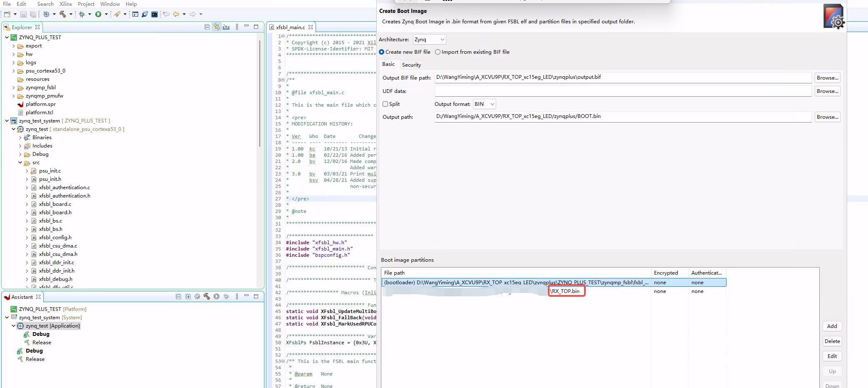Viewport: 868px width, 388px height.
Task: Click the Assistant Build hammer icon
Action: pos(207,297)
